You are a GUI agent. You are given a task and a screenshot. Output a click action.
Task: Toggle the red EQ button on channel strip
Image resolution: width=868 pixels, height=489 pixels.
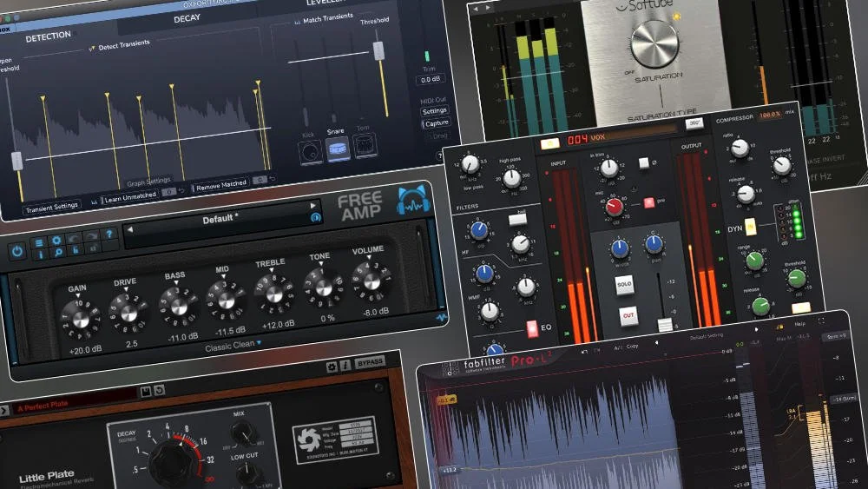tap(532, 328)
